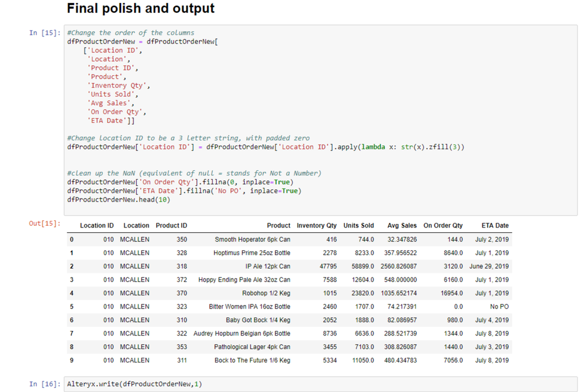Click the 'Units Sold' column header

(358, 226)
